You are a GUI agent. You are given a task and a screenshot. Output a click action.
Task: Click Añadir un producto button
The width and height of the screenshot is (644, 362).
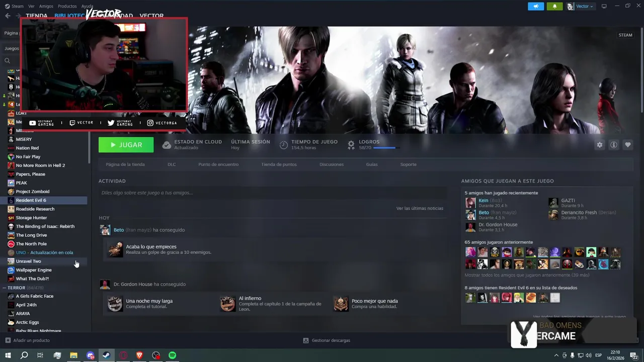tap(27, 340)
